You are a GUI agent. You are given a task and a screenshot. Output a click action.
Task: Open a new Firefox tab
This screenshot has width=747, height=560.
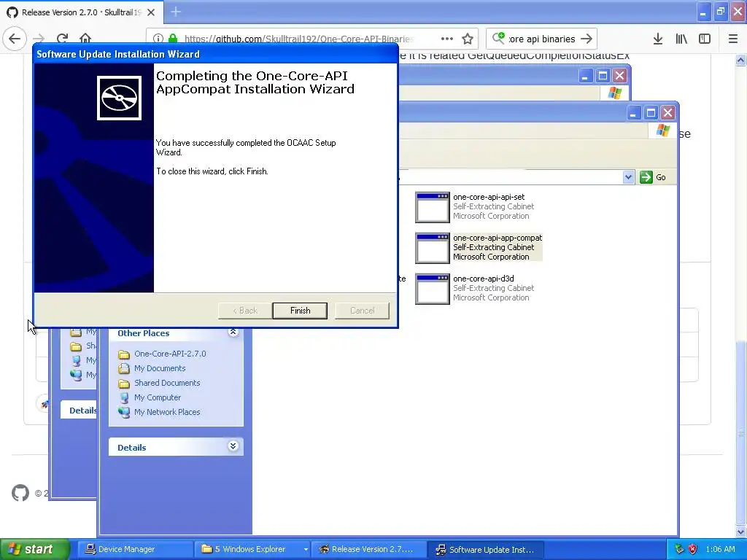[176, 12]
